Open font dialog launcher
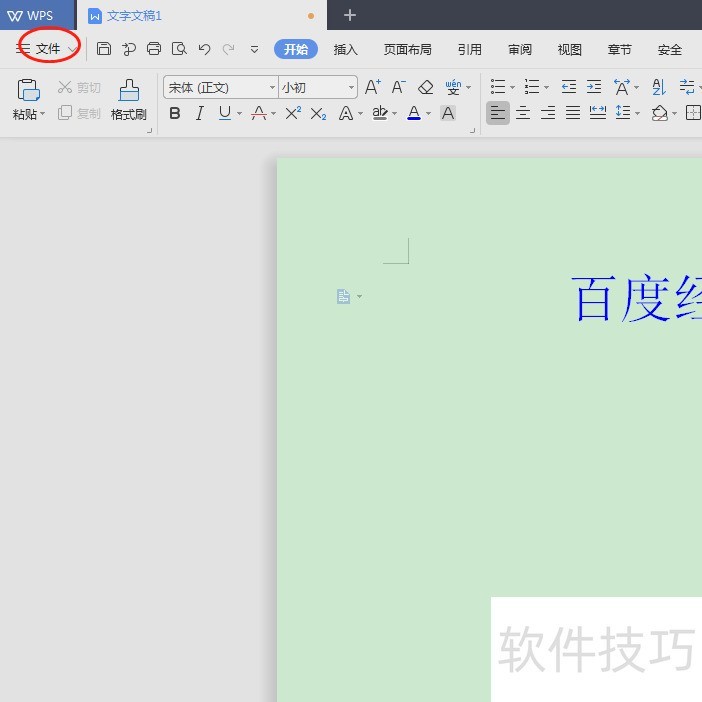This screenshot has width=702, height=702. pos(472,130)
